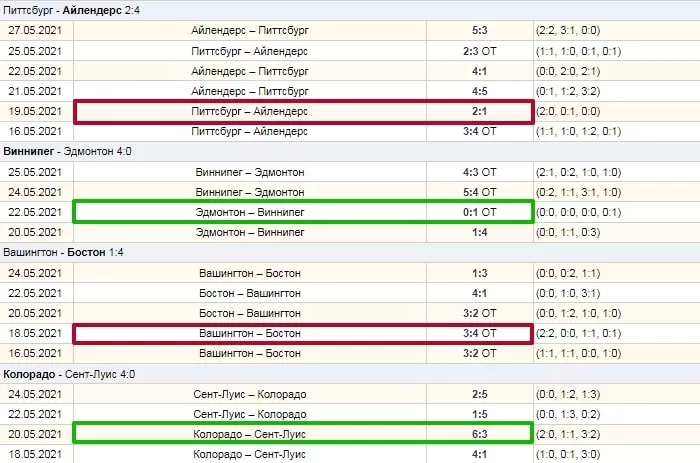This screenshot has width=700, height=463.
Task: Select the series header "Питтсбург - Айлендерс 2:4"
Action: [x=71, y=10]
